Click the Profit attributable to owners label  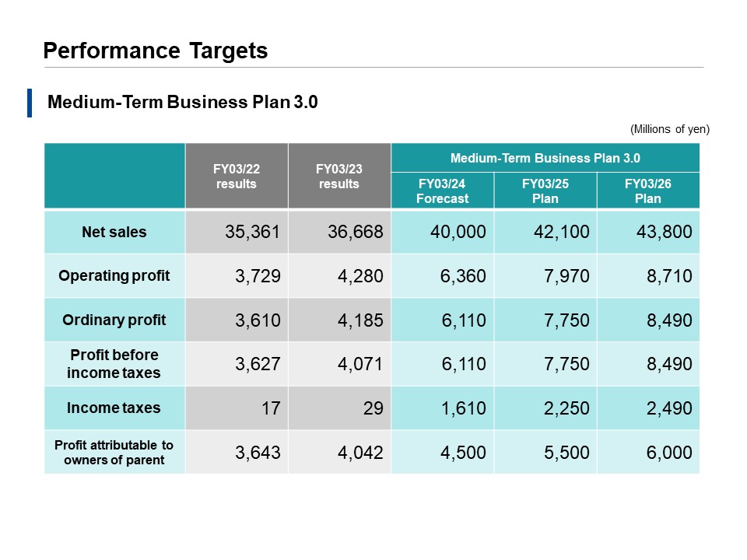(x=114, y=452)
